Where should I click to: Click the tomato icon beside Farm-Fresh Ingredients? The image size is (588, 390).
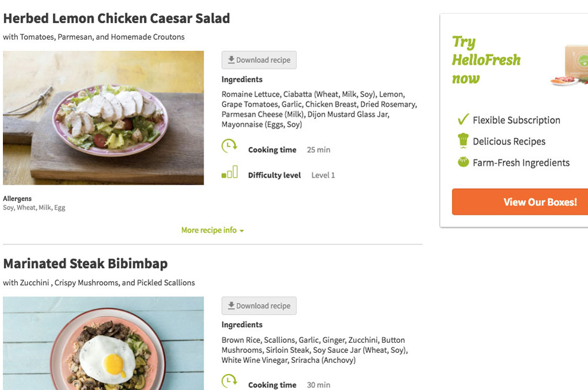[x=463, y=162]
